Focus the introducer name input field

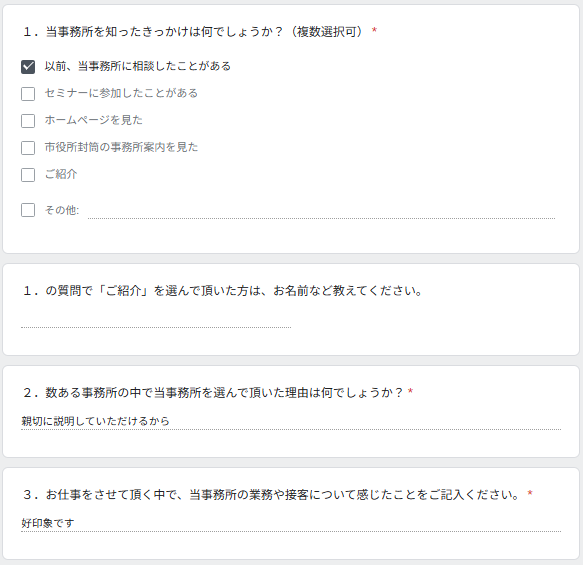point(156,320)
